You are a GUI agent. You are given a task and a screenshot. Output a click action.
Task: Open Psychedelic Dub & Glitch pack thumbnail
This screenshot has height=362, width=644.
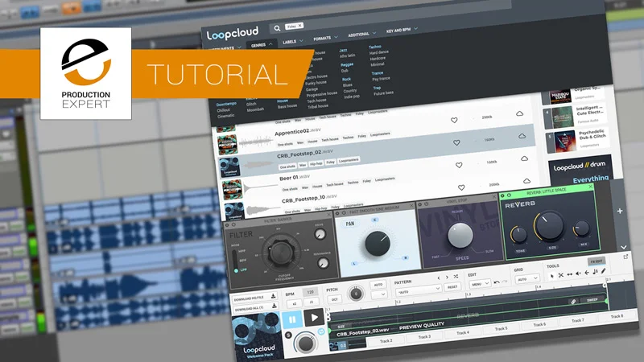[564, 142]
